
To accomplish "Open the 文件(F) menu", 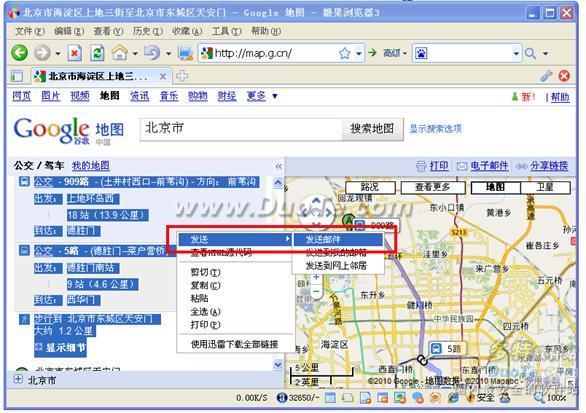I will [30, 31].
